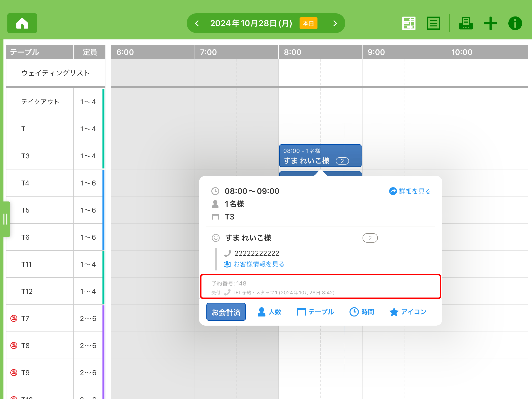Viewport: 532px width, 399px height.
Task: Open 詳細を見る details link
Action: [x=410, y=191]
